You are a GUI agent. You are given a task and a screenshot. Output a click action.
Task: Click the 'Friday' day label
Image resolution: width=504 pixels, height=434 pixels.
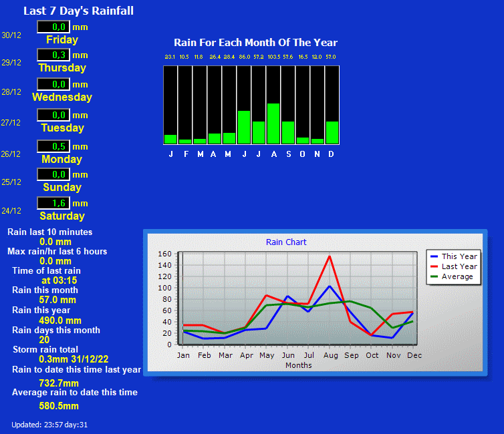tap(62, 40)
